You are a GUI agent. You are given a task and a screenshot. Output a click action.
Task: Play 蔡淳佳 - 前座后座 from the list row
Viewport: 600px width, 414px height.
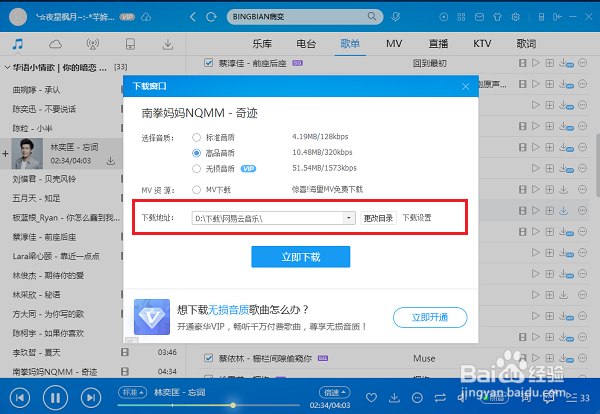536,63
